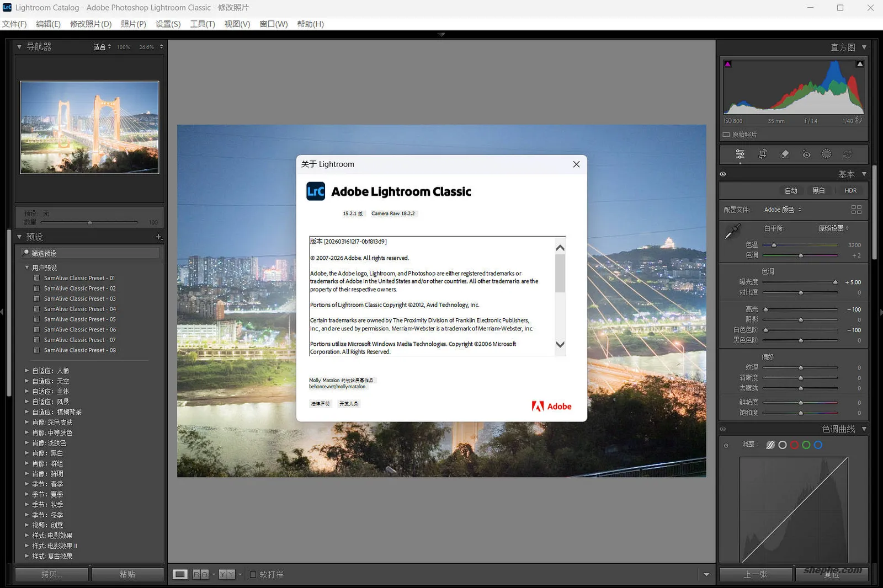The width and height of the screenshot is (883, 588).
Task: Open the 帮助 menu
Action: 311,24
